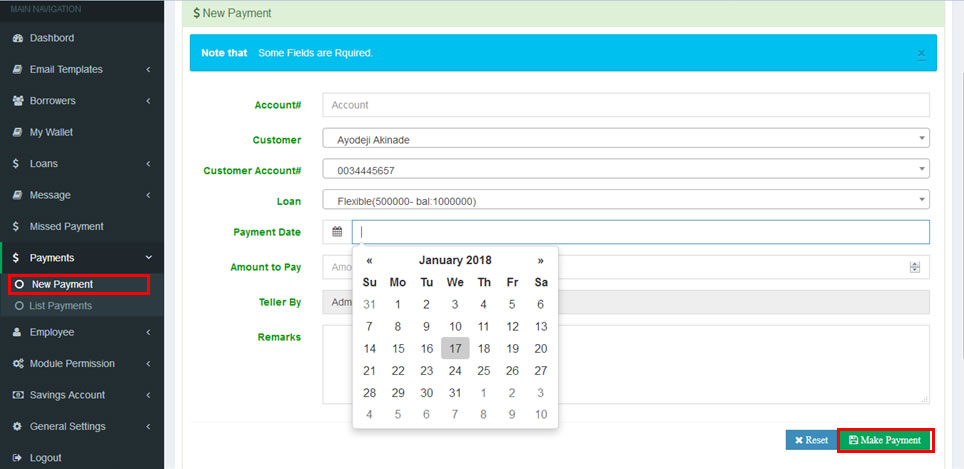
Task: Click the Logout power icon
Action: coord(17,458)
